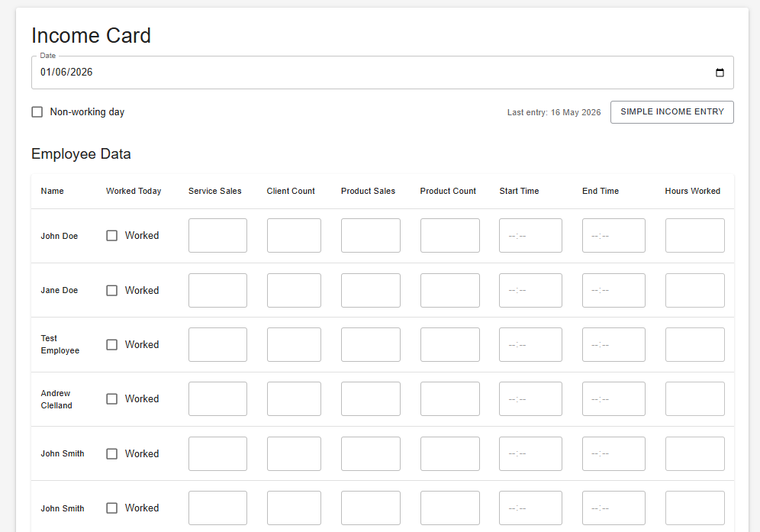Click John Doe's Hours Worked field
The image size is (760, 532).
coord(694,236)
